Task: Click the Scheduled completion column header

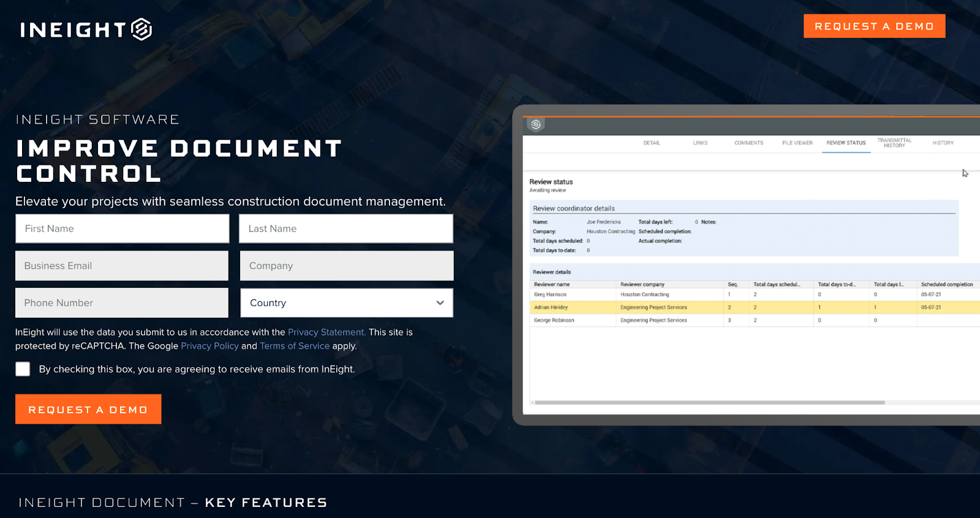Action: 947,284
